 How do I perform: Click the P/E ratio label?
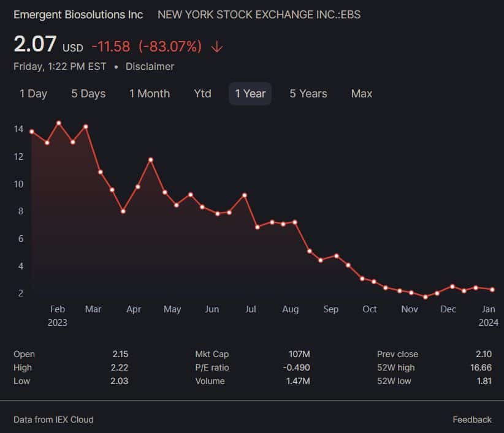[212, 367]
